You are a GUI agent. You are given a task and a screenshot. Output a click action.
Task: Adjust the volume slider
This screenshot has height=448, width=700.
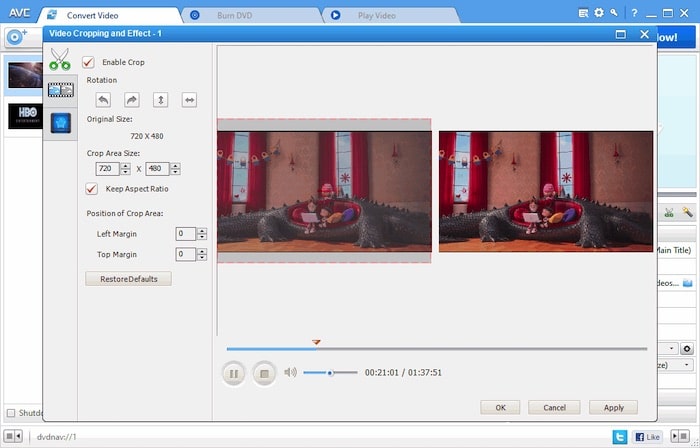click(330, 373)
